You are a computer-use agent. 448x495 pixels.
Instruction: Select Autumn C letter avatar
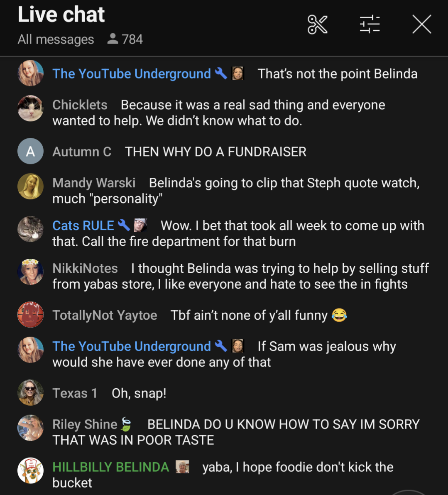coord(30,151)
